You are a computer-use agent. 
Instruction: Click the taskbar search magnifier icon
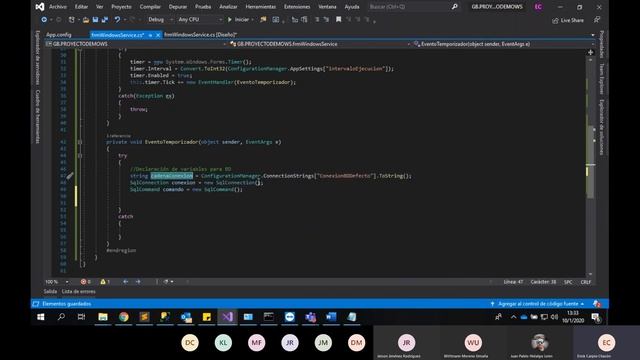pos(61,317)
